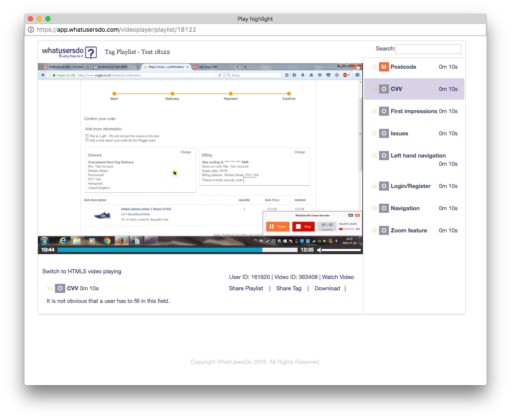Toggle favorite star on Zoom feature tag
This screenshot has width=511, height=420.
tap(374, 230)
